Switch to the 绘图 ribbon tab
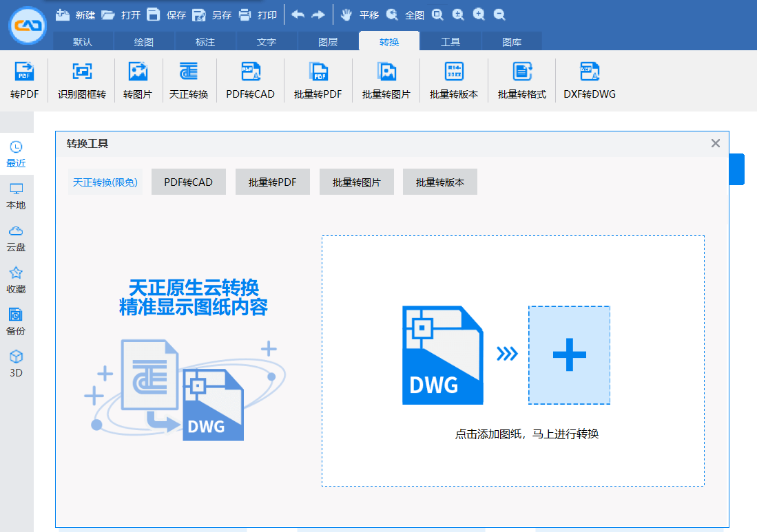The width and height of the screenshot is (757, 532). [x=144, y=41]
